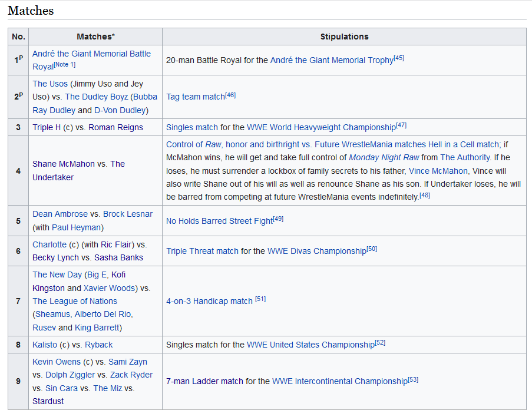The width and height of the screenshot is (532, 410).
Task: Click citation reference number 47
Action: pos(401,125)
